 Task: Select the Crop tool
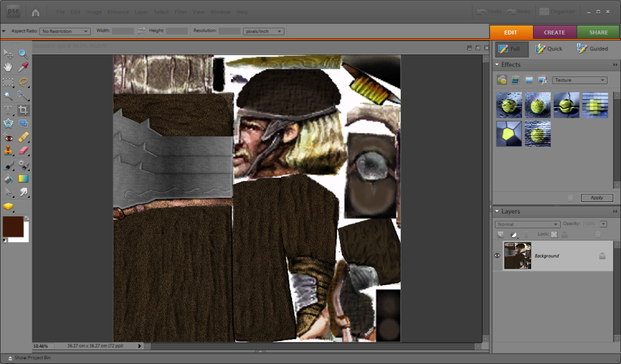[22, 110]
